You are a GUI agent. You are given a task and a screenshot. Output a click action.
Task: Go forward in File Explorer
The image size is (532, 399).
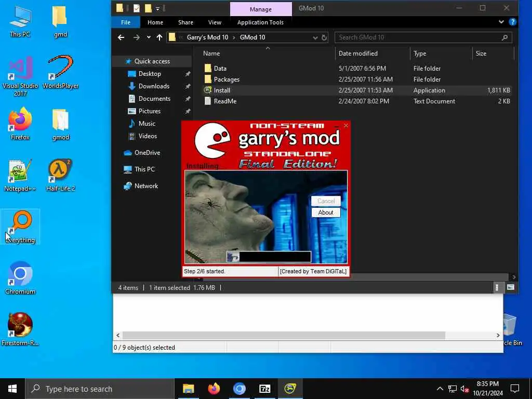137,37
